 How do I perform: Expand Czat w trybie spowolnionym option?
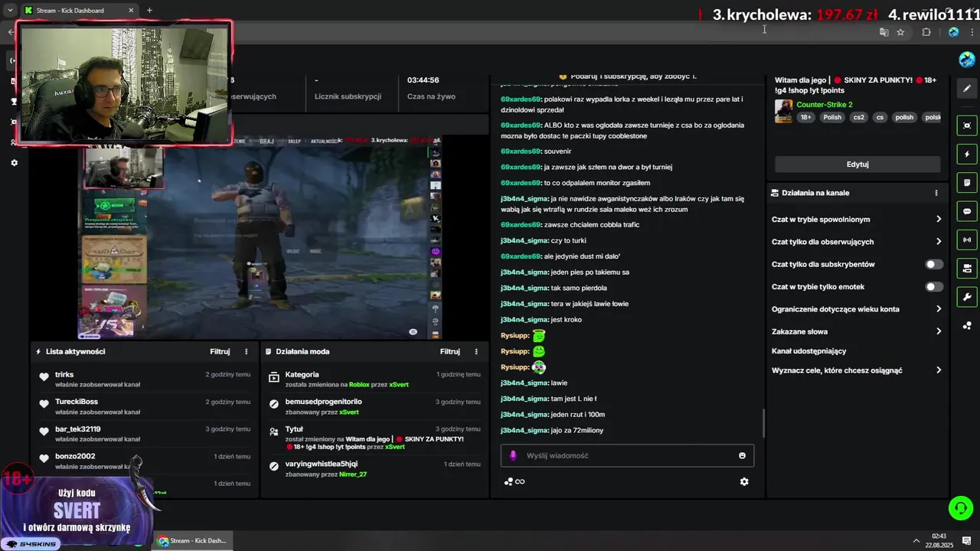(857, 220)
